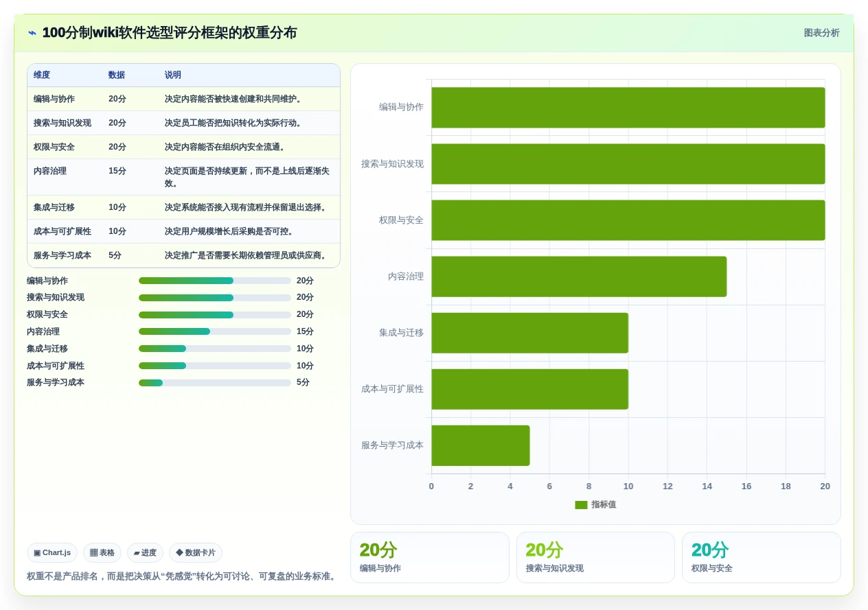The width and height of the screenshot is (868, 610).
Task: Select the 表格 tag chip
Action: (x=102, y=552)
